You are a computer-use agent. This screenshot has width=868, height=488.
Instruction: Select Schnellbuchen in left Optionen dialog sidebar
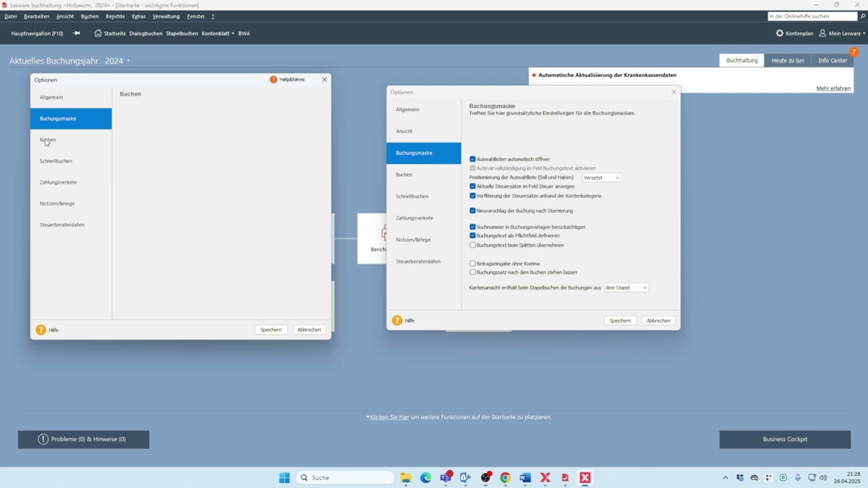pyautogui.click(x=71, y=161)
